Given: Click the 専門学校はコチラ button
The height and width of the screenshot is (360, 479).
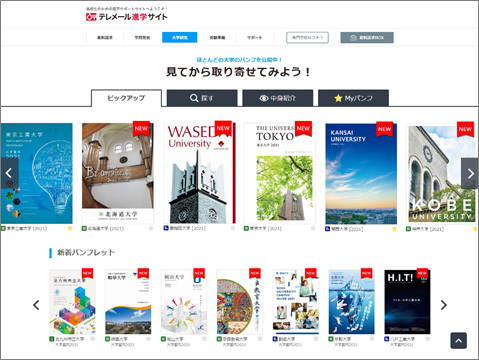Looking at the screenshot, I should pos(307,38).
